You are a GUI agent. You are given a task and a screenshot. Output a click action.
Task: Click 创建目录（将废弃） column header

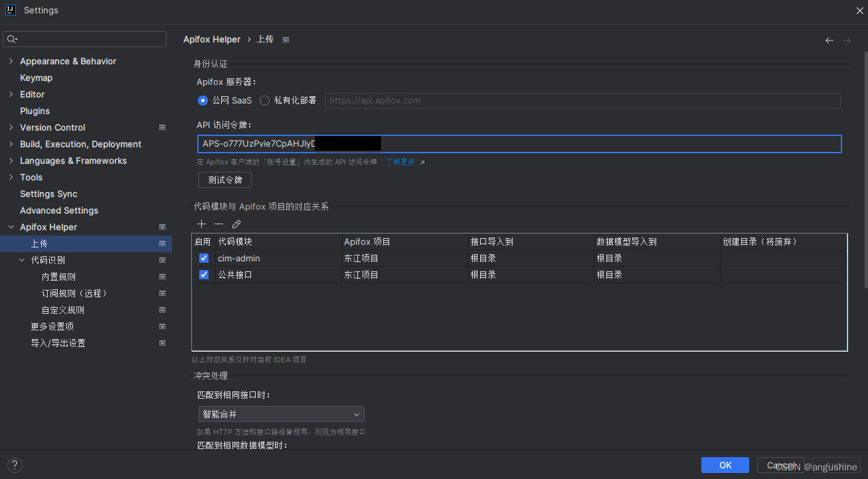[x=783, y=241]
